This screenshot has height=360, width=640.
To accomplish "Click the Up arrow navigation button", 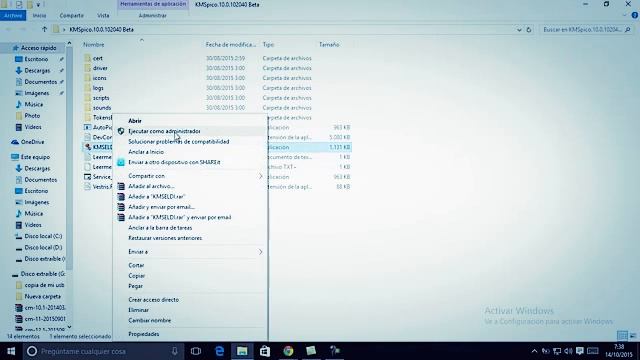I will pos(44,29).
